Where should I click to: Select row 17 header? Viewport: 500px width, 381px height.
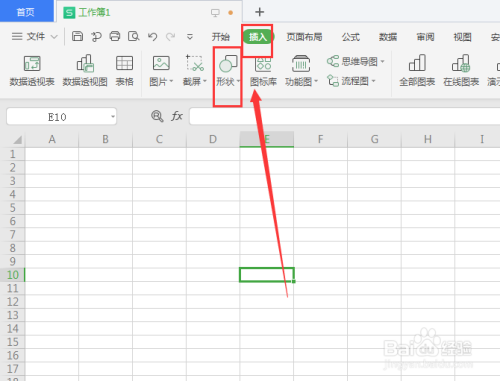[13, 369]
